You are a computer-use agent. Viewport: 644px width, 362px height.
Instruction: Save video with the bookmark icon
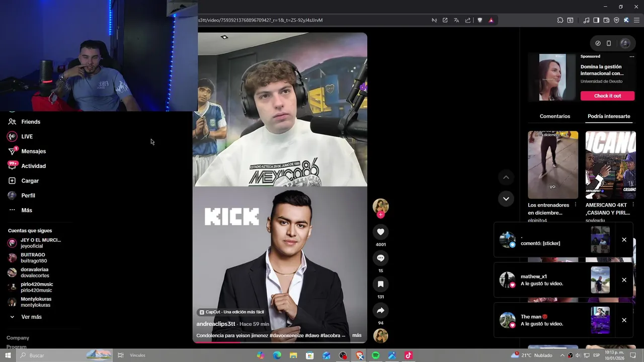coord(380,284)
